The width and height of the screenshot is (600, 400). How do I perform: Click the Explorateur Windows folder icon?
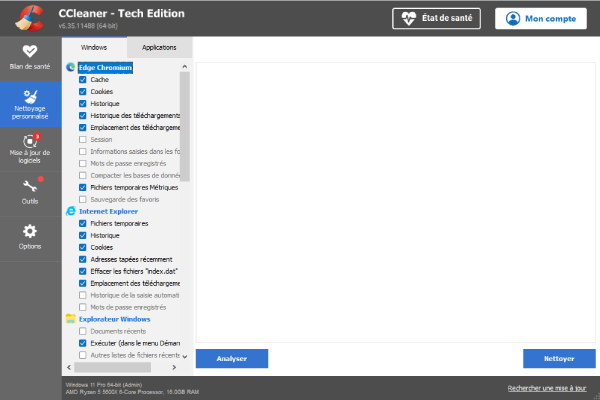[70, 319]
